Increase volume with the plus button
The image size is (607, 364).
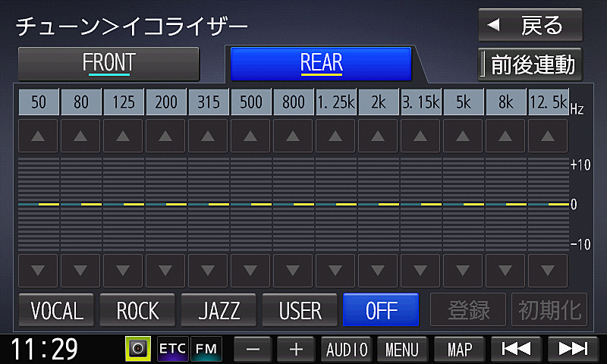(x=296, y=350)
